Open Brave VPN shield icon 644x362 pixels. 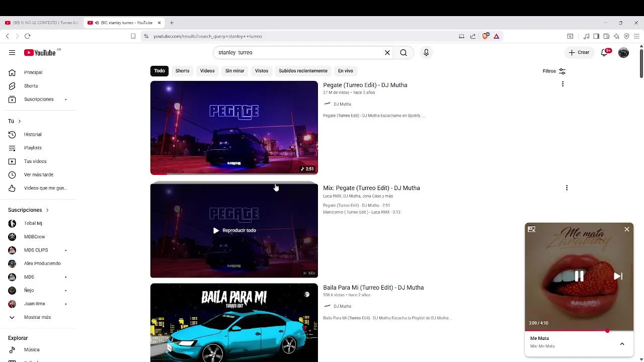point(626,36)
